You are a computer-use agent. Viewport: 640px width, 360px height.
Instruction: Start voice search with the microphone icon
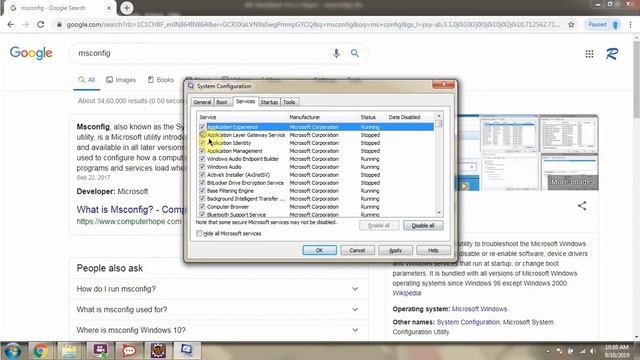(336, 53)
